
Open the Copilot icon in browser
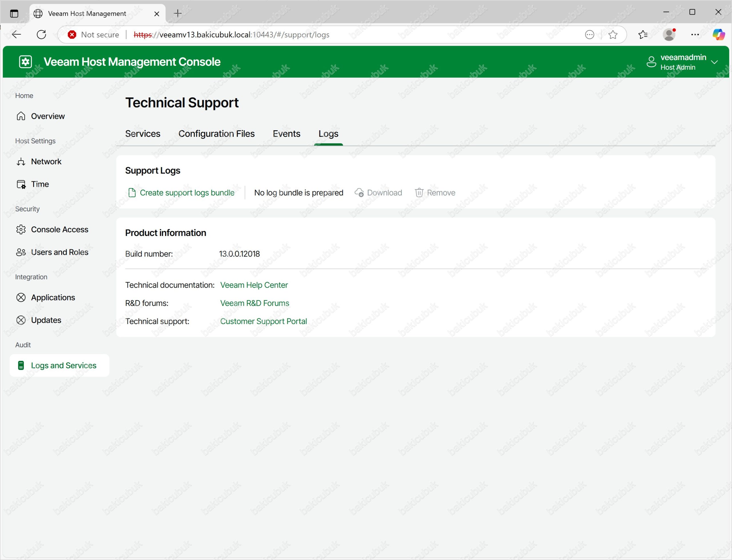point(719,35)
